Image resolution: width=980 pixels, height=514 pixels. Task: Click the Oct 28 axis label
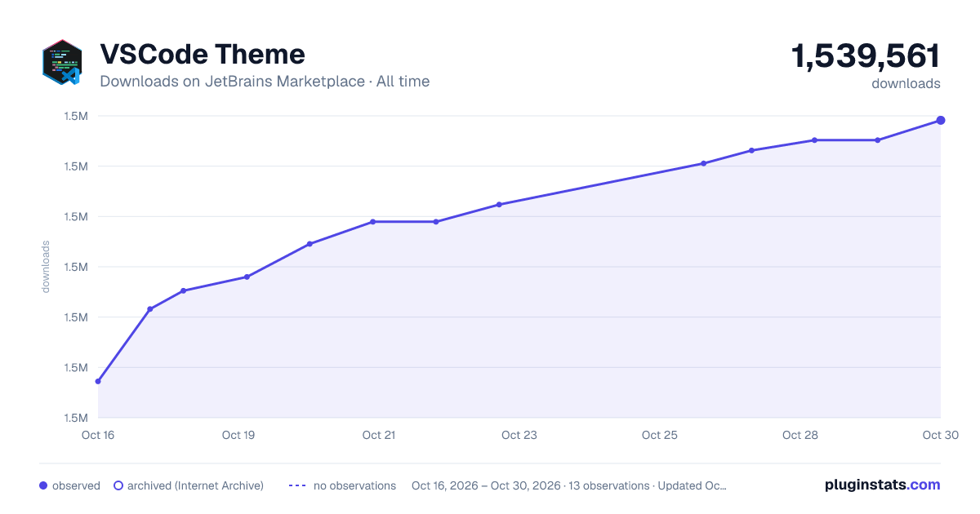tap(800, 435)
